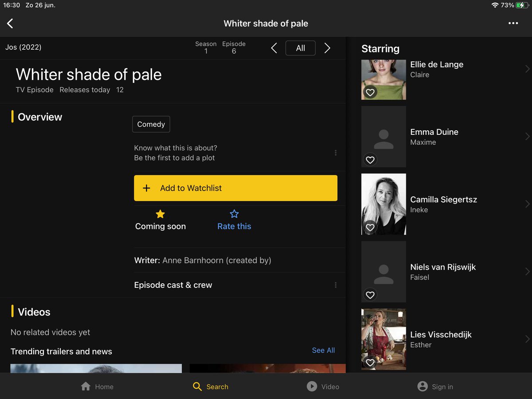Tap the yellow Coming soon star
532x399 pixels.
point(160,214)
